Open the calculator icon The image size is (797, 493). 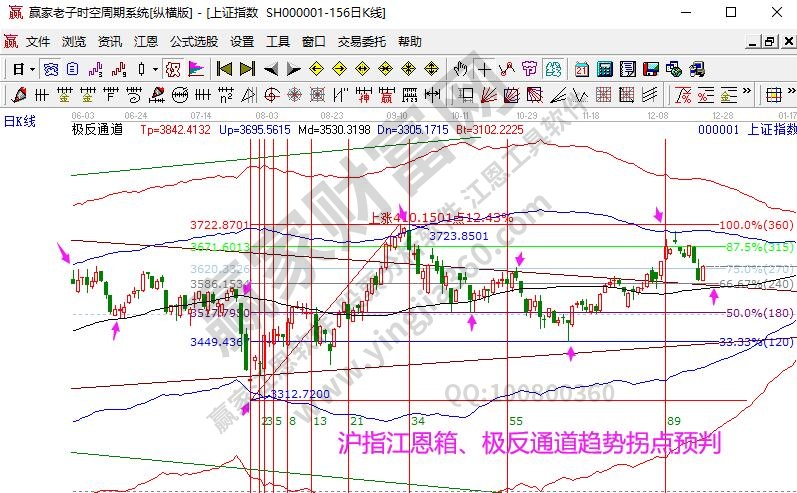tap(605, 69)
